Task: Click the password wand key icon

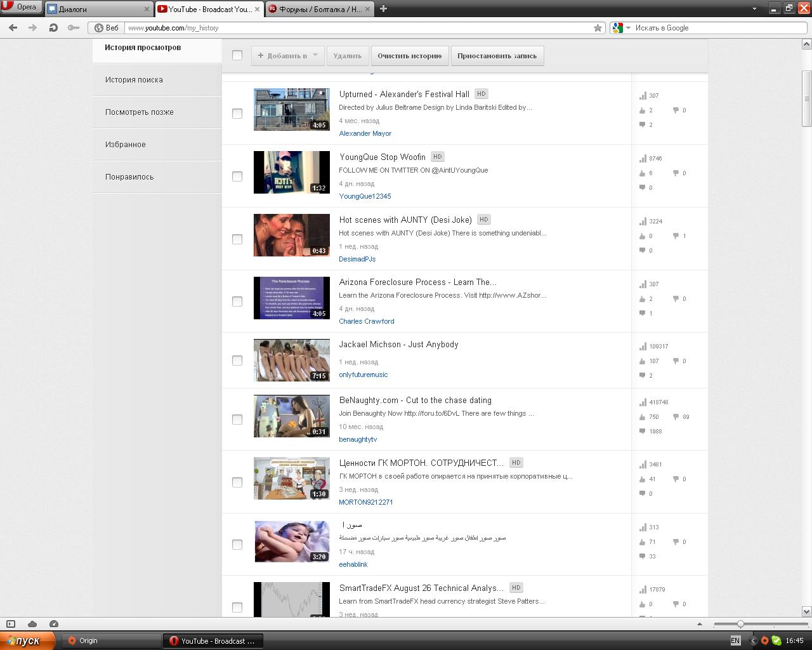Action: pyautogui.click(x=74, y=28)
